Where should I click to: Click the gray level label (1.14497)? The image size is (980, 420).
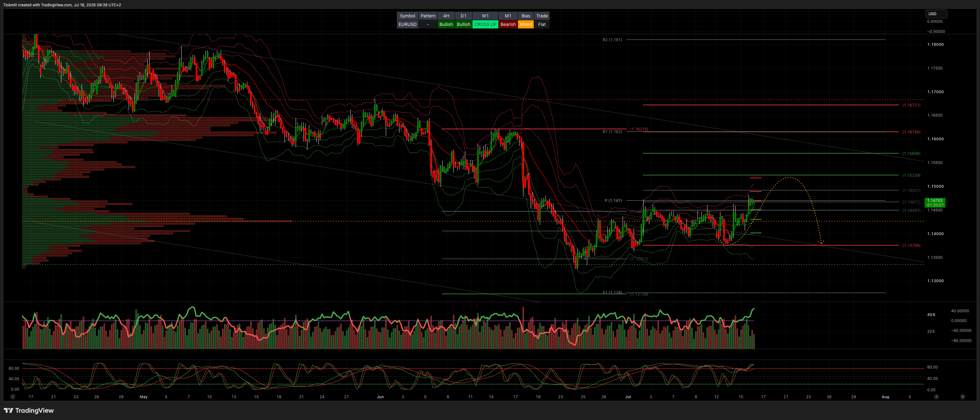pos(911,210)
